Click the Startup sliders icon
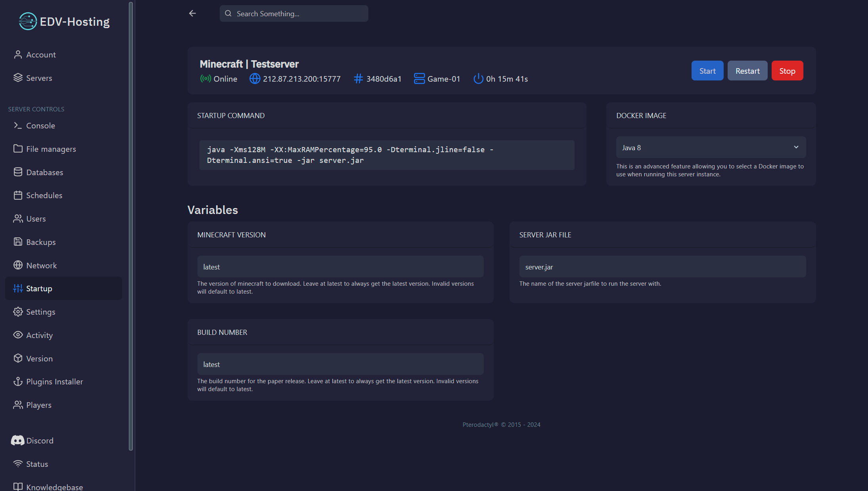 click(18, 288)
